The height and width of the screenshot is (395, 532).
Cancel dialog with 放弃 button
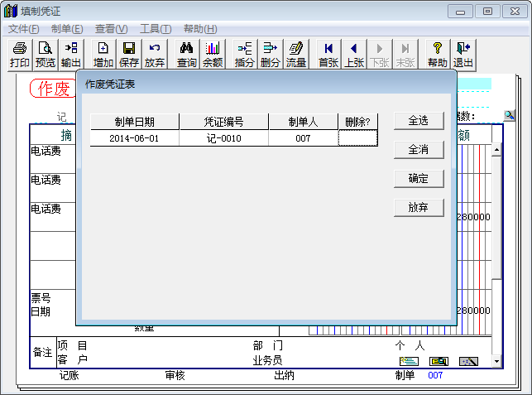tap(419, 207)
